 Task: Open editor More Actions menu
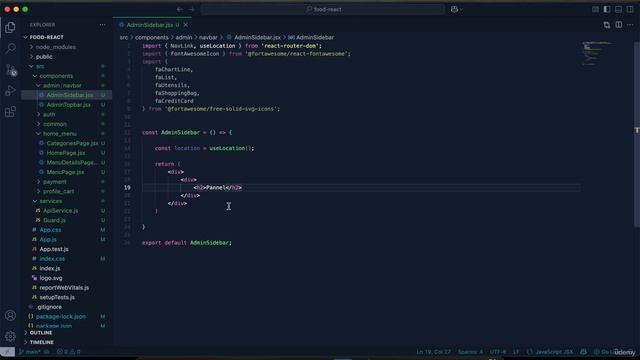pos(630,25)
